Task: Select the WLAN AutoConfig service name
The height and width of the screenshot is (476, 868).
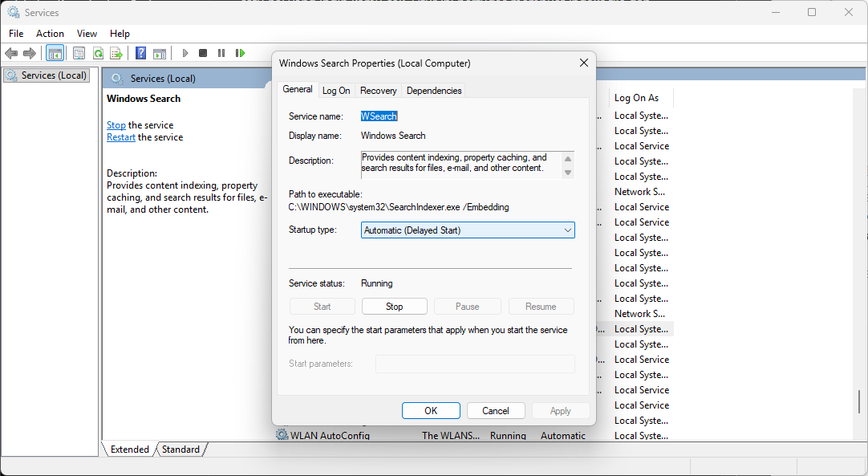Action: 330,436
